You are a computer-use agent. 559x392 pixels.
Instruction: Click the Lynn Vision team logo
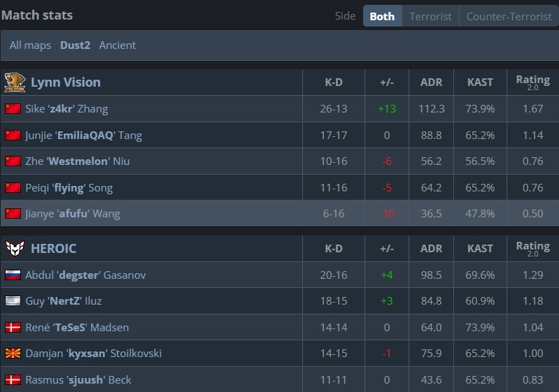15,82
